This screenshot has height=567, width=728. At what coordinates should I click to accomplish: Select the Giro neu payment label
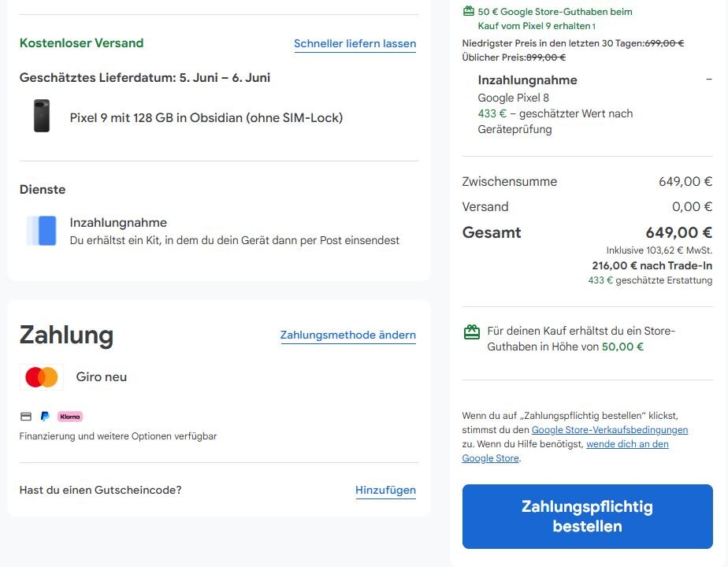click(x=102, y=377)
